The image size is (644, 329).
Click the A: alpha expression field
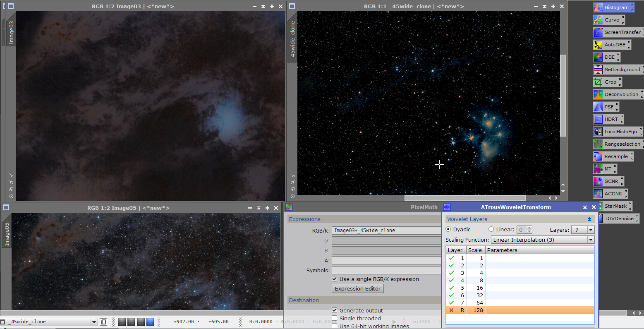[x=386, y=260]
